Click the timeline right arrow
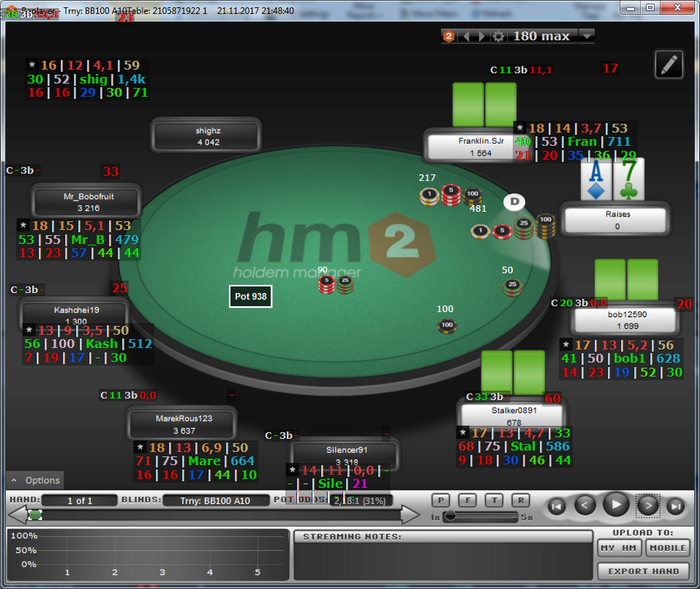Viewport: 700px width, 589px height. point(411,514)
